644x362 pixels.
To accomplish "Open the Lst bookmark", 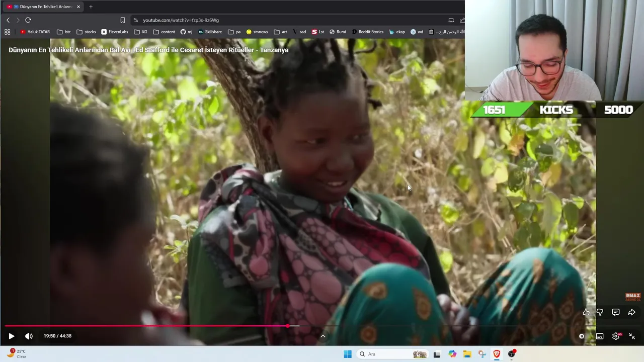I will coord(317,32).
